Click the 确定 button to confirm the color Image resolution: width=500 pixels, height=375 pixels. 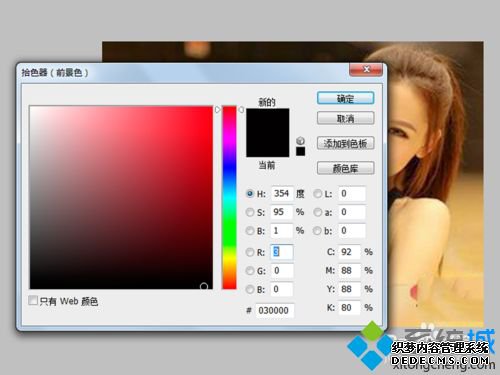345,98
